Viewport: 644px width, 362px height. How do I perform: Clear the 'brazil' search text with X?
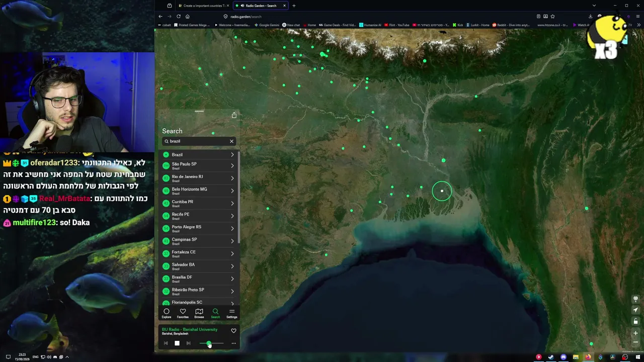pos(231,141)
